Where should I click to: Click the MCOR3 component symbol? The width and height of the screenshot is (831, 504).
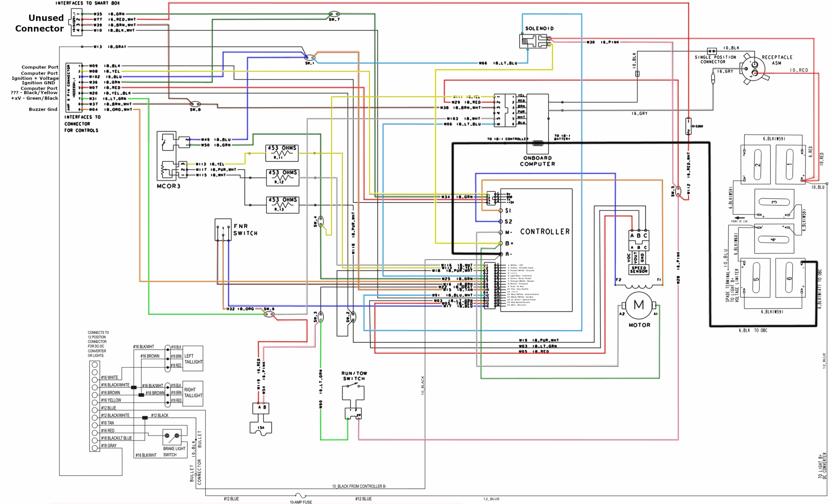click(167, 155)
